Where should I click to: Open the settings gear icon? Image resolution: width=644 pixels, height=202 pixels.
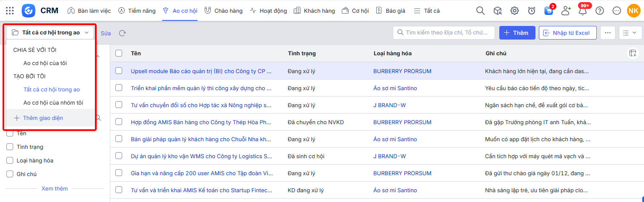[515, 11]
